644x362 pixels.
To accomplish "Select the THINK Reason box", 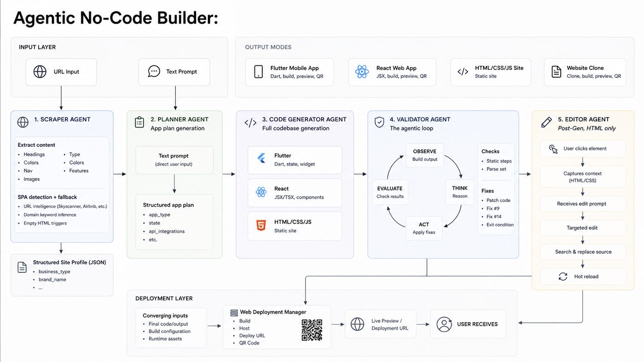I will pyautogui.click(x=460, y=192).
